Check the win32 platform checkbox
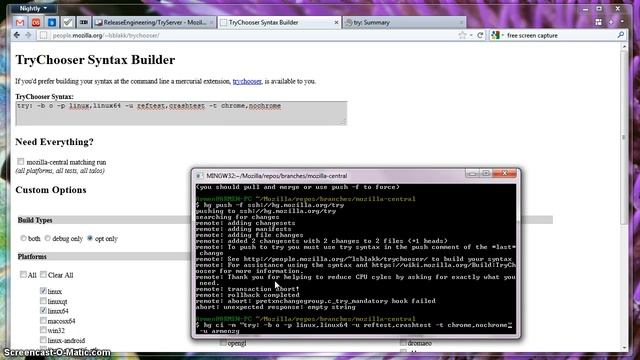This screenshot has width=640, height=360. (43, 330)
